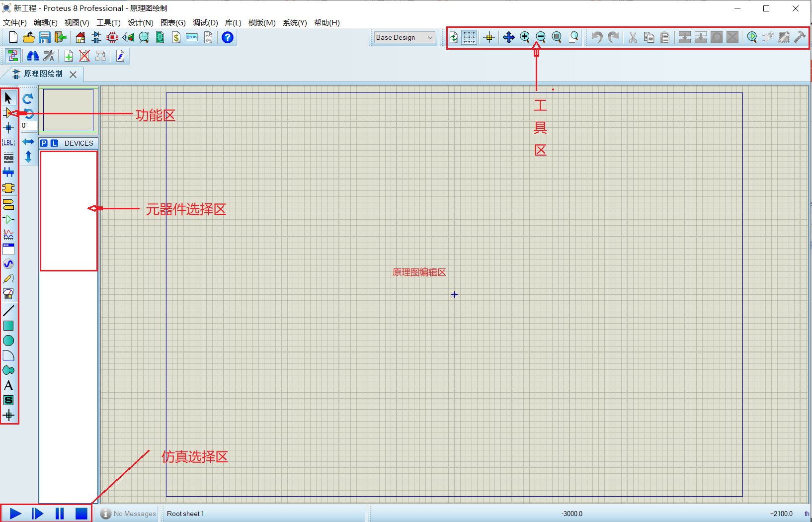This screenshot has height=522, width=812.
Task: Open the Design Explorer icon
Action: click(144, 37)
